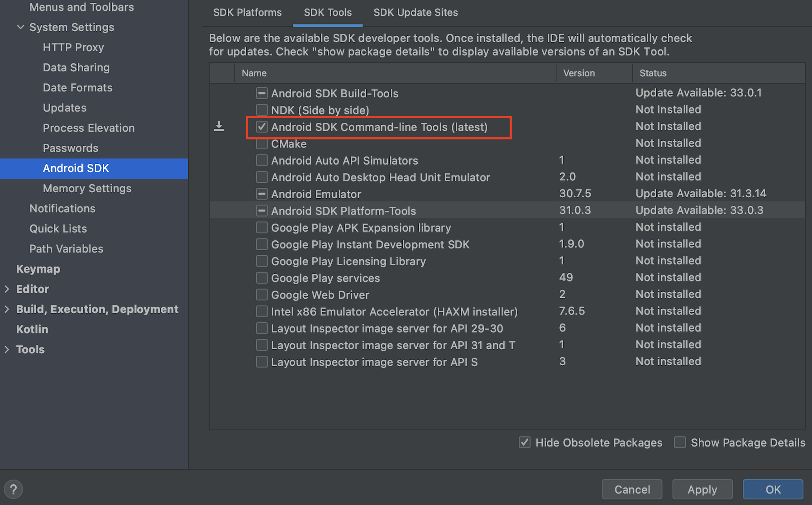
Task: Click the Status column header
Action: point(719,73)
